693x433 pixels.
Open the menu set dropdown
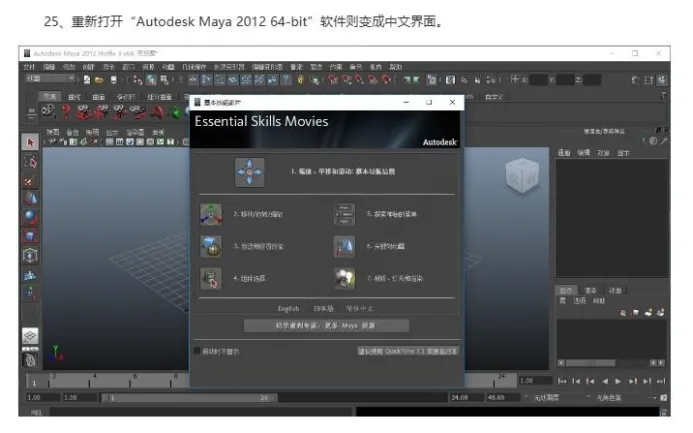pos(50,79)
